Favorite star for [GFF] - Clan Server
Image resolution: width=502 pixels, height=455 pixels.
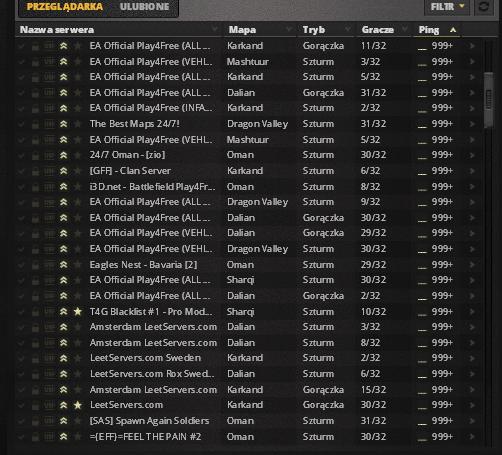coord(78,171)
